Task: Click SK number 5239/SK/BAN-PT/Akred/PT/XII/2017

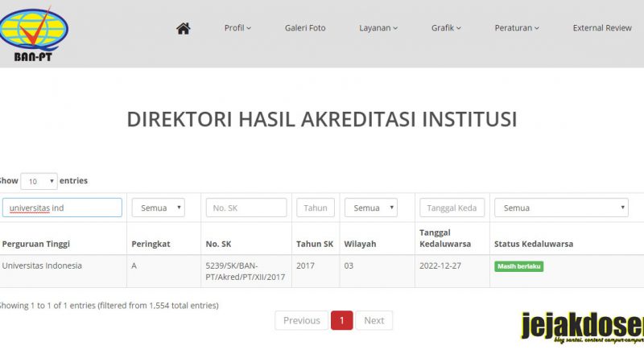Action: point(246,271)
